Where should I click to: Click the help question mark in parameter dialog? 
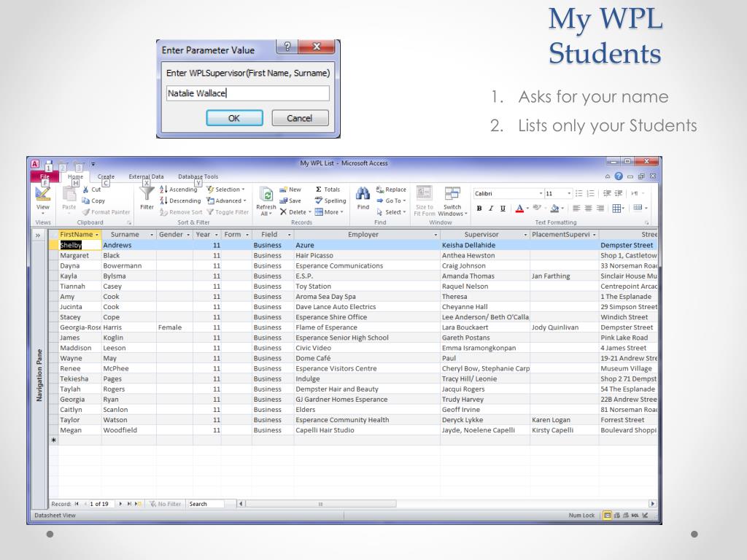(287, 47)
